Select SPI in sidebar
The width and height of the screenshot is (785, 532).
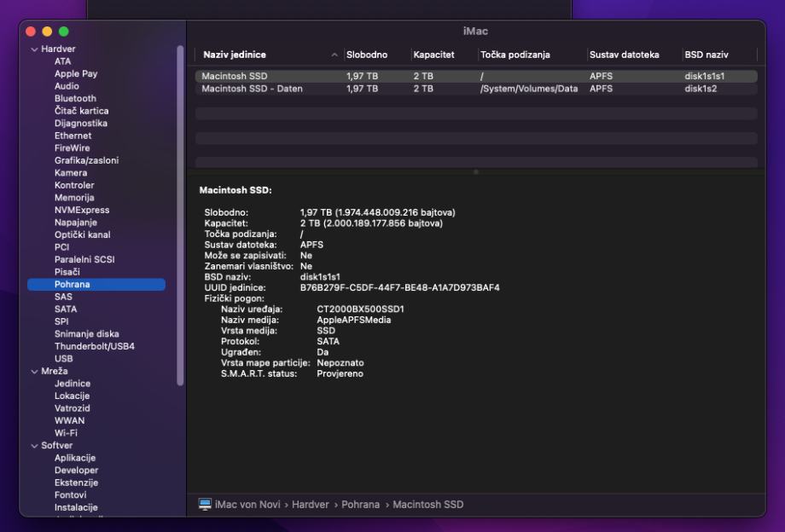pyautogui.click(x=61, y=321)
